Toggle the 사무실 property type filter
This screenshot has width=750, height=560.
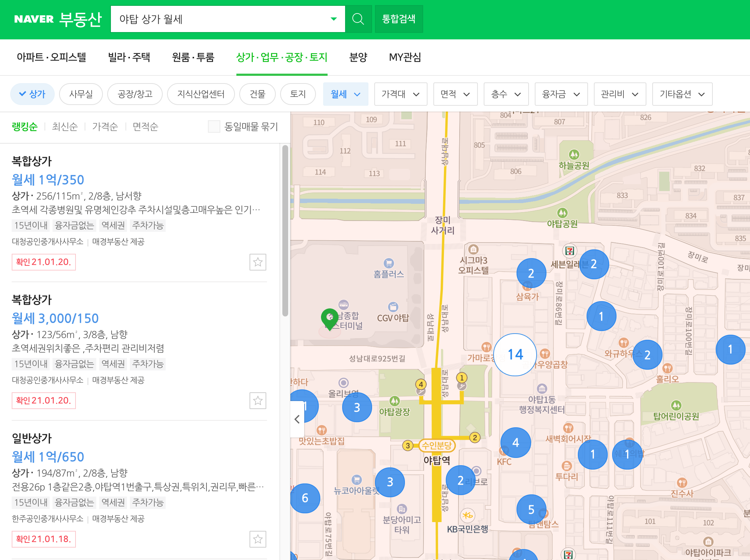[81, 94]
